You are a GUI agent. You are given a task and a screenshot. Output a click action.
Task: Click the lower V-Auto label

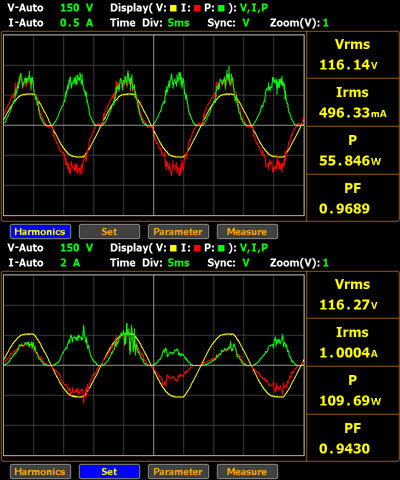click(x=26, y=248)
